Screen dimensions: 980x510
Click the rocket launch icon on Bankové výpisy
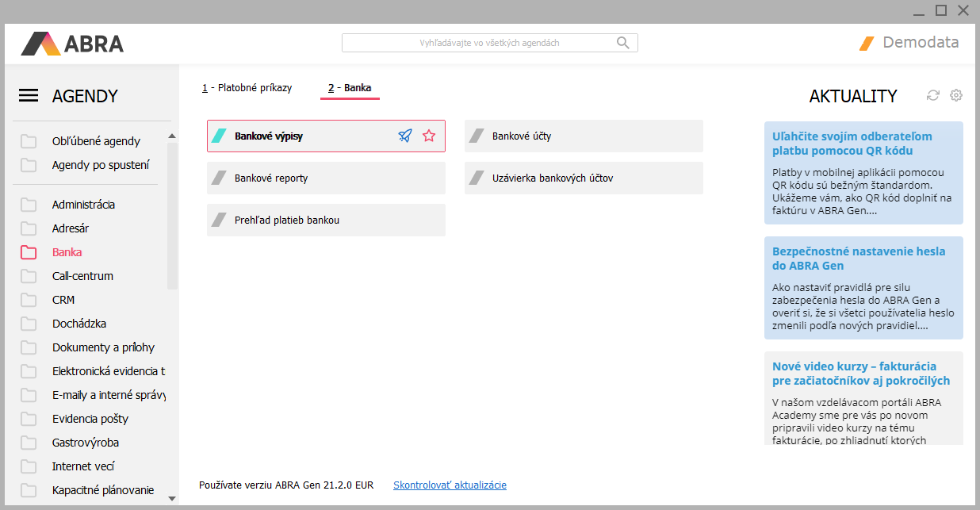click(405, 136)
